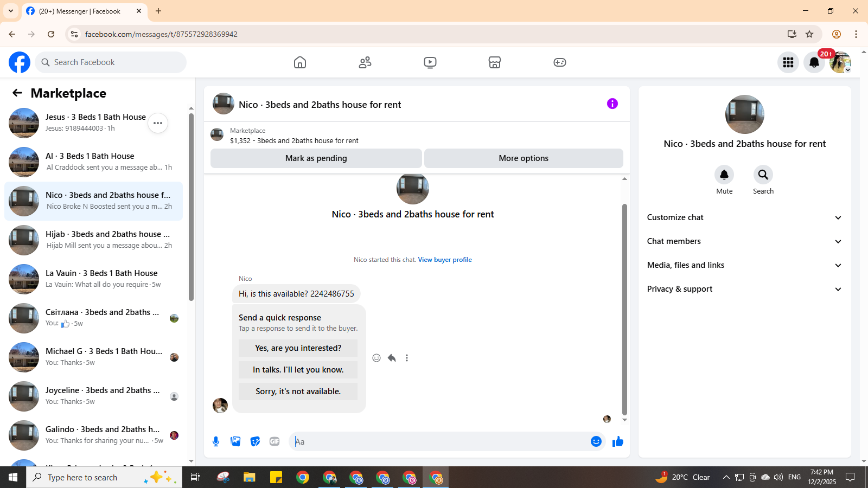React to Nico's message with emoji
Screen dimensions: 868x488
tap(376, 358)
